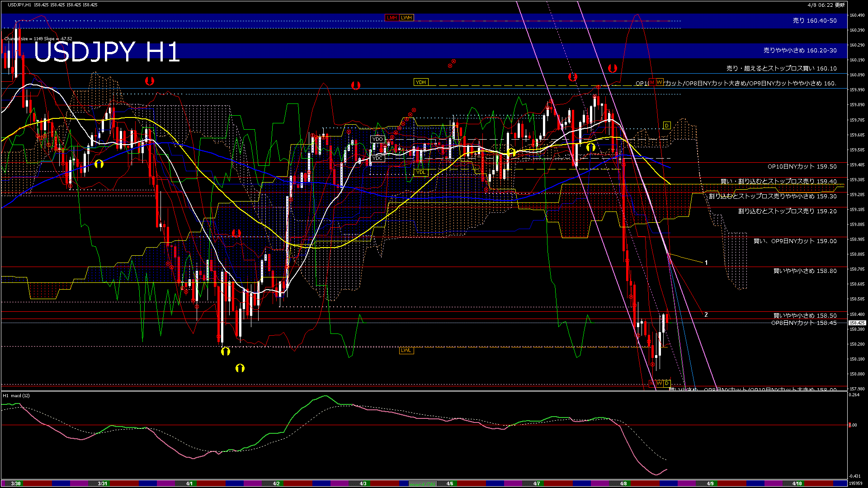Click the yellow D box near 159.78
Viewport: 868px width, 488px height.
666,125
